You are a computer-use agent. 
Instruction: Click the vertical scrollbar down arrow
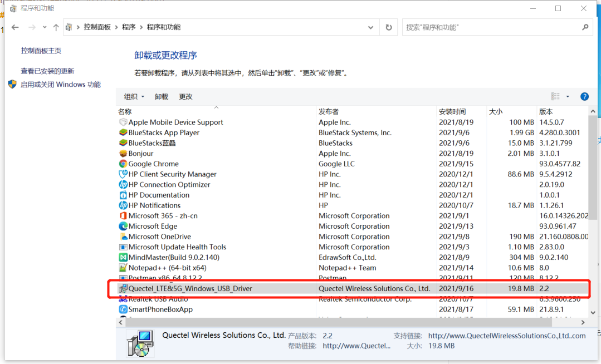593,313
